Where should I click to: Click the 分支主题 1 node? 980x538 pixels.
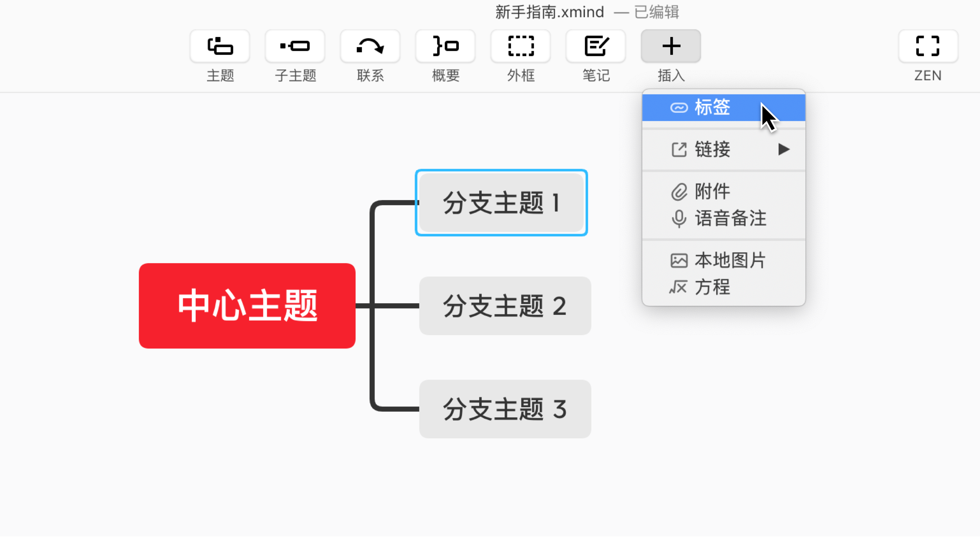pos(501,203)
